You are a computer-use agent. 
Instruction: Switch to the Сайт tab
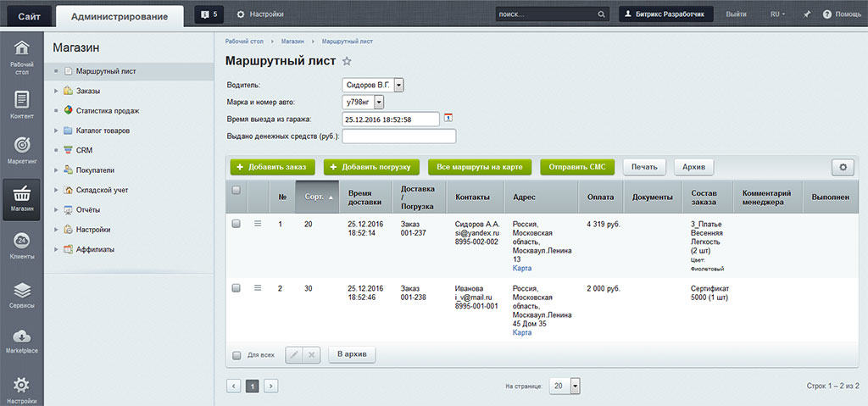28,15
